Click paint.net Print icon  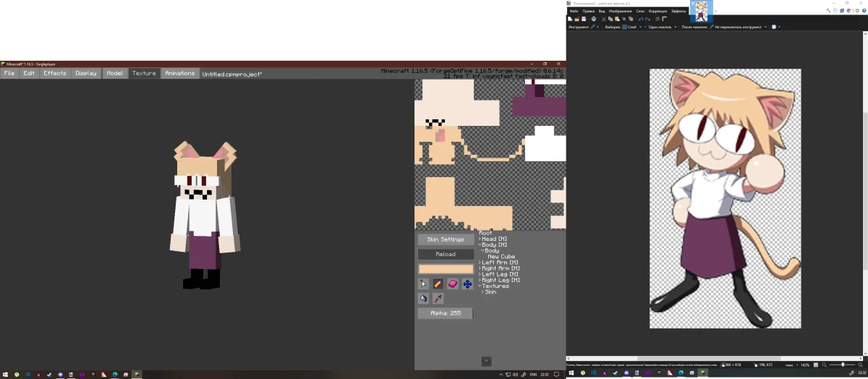click(x=593, y=19)
